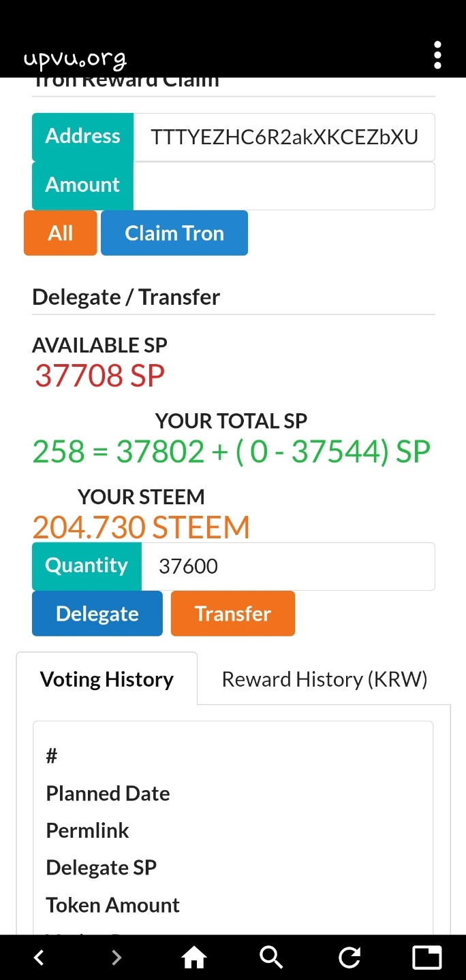Open the three-dot overflow menu

tap(437, 55)
